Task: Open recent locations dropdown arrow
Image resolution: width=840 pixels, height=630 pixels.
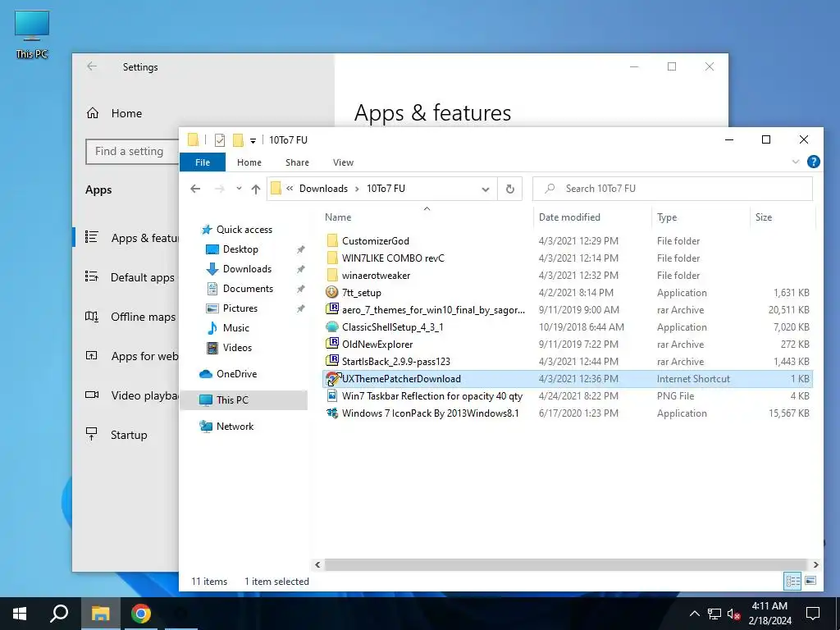Action: coord(239,189)
